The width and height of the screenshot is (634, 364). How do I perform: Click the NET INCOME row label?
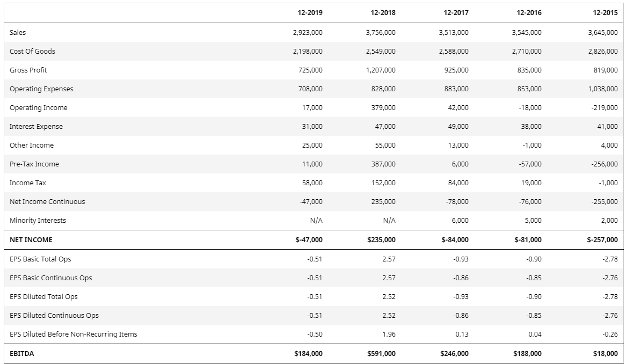[x=31, y=240]
